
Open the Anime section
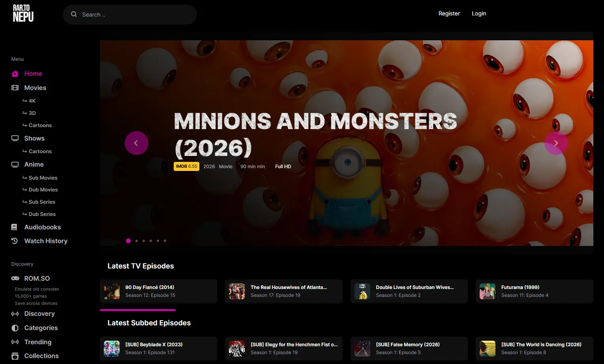click(x=34, y=165)
